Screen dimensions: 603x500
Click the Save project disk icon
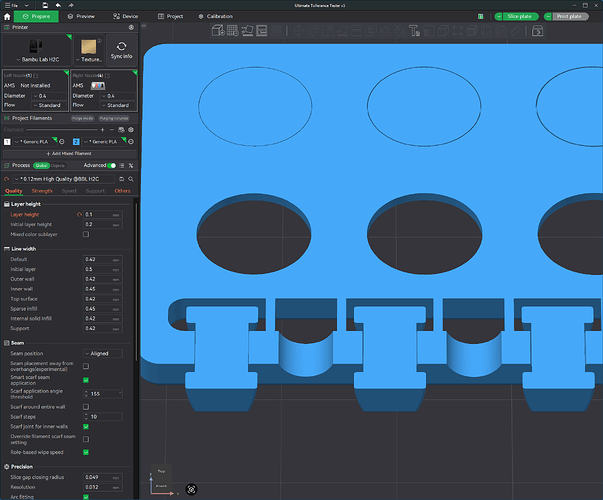45,5
